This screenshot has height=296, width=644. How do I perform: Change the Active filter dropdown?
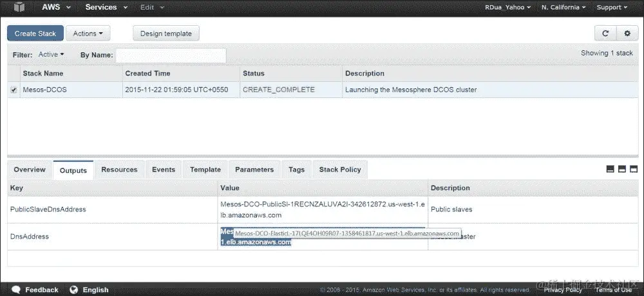coord(52,54)
